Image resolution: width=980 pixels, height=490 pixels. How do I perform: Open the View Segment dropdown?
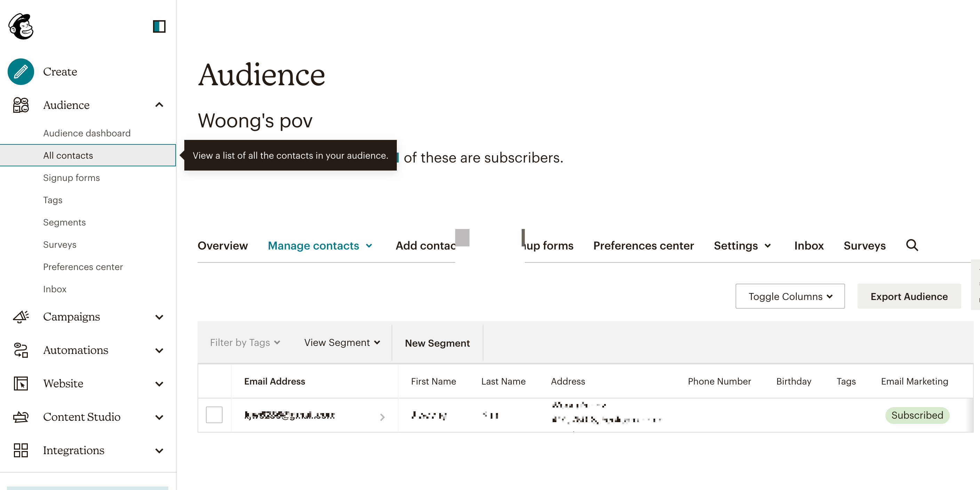pyautogui.click(x=342, y=342)
